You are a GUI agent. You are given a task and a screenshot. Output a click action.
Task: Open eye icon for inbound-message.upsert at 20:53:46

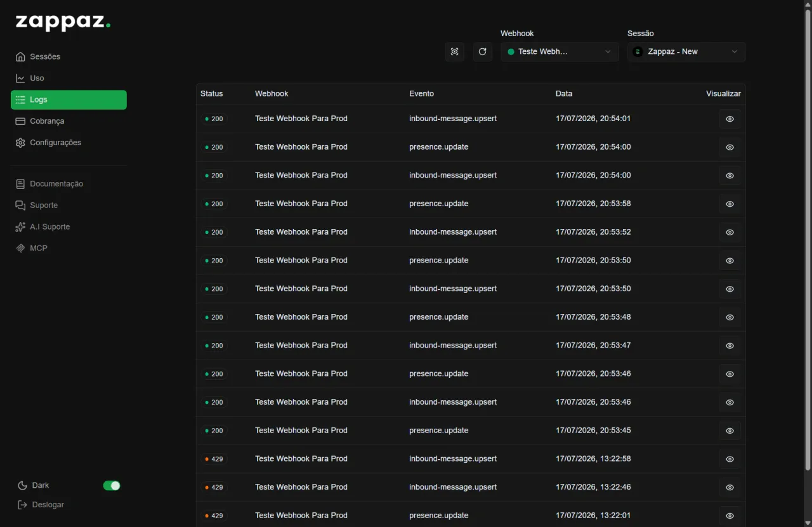click(x=730, y=402)
